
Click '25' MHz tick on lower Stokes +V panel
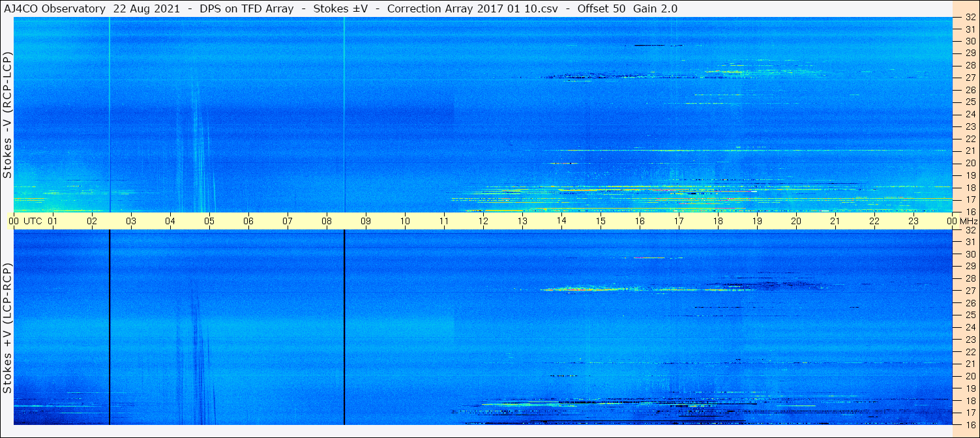(x=970, y=315)
